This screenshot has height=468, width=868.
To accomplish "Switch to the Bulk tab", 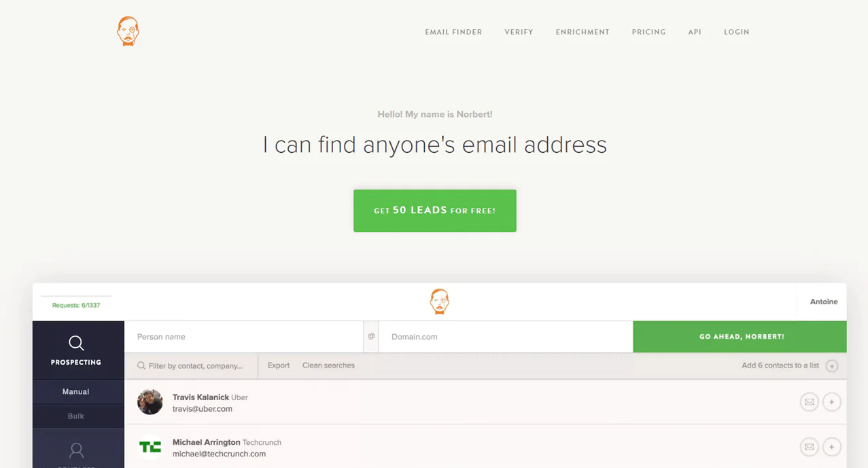I will point(76,416).
